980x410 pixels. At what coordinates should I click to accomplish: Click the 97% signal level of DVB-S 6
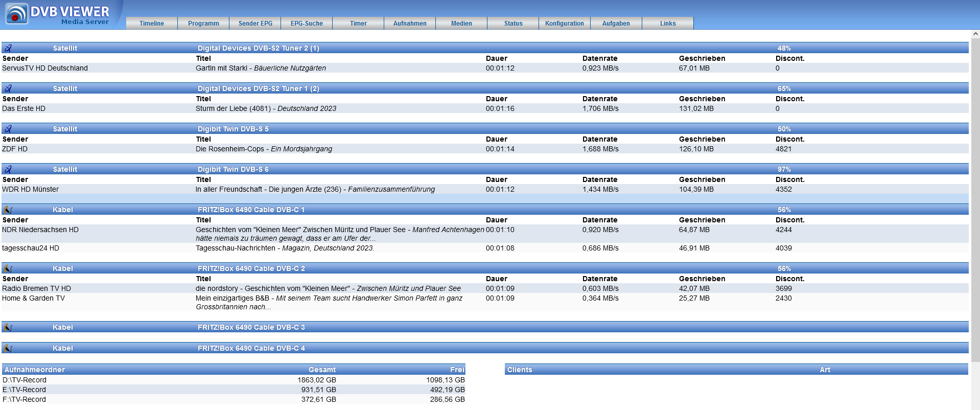[x=784, y=169]
